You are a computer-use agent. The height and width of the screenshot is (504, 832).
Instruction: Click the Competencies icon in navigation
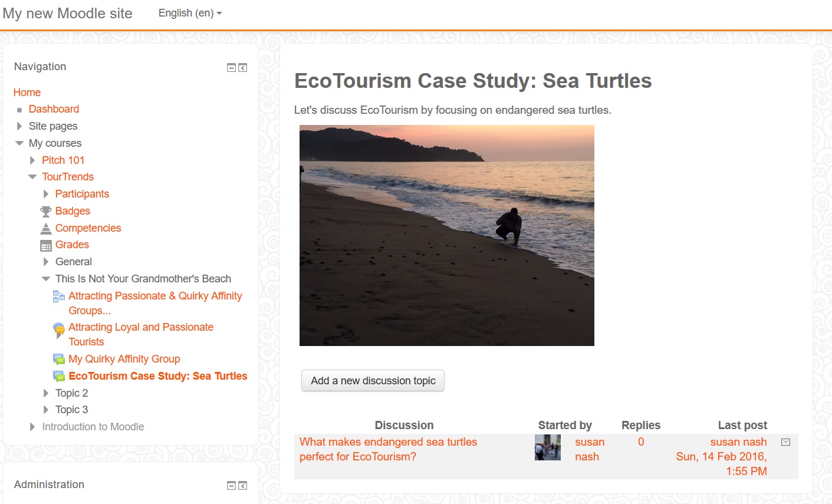46,228
